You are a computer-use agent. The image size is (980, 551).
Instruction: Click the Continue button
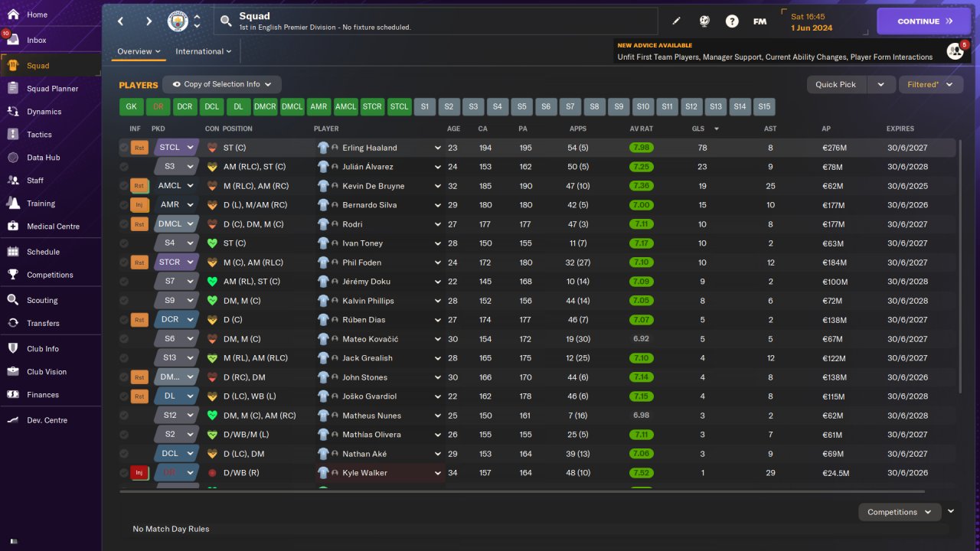coord(925,21)
